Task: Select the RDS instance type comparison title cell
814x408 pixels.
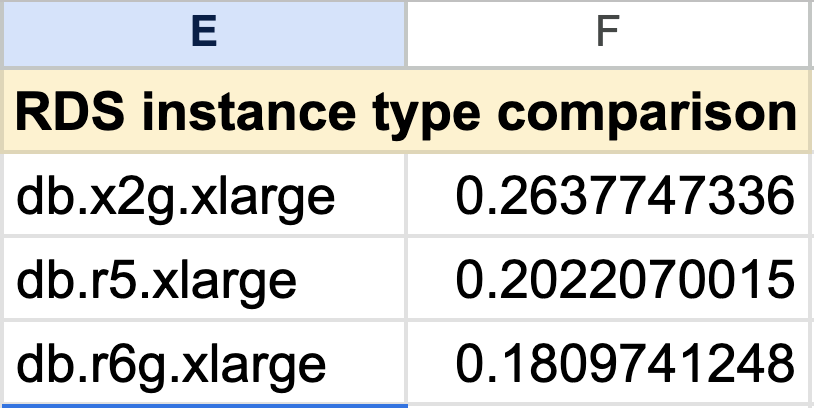Action: coord(407,111)
